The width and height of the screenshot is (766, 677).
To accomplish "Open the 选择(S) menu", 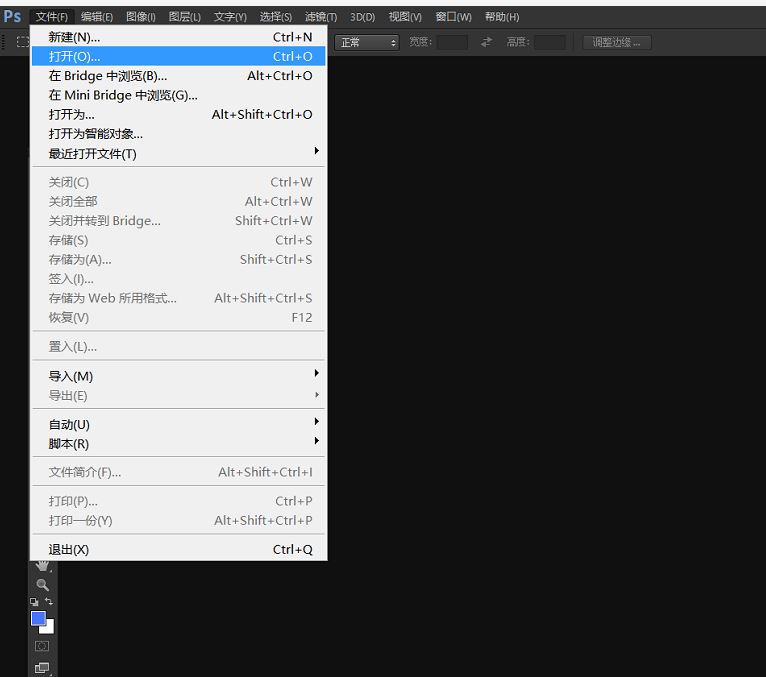I will [x=276, y=17].
